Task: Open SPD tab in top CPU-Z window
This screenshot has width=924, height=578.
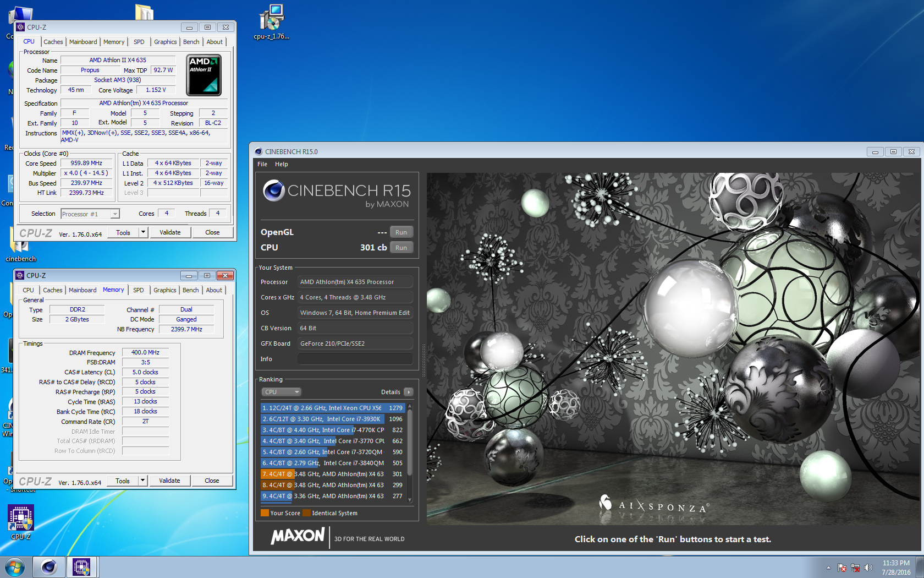Action: (x=139, y=42)
